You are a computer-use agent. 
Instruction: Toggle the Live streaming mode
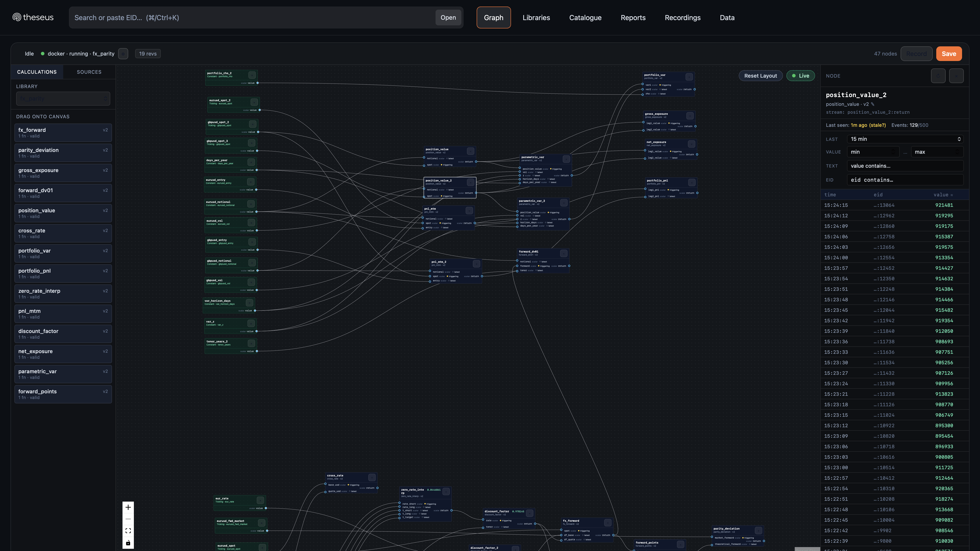tap(800, 76)
